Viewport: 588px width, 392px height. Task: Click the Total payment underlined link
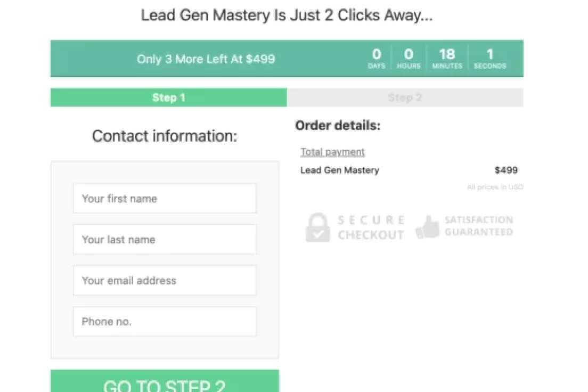333,152
